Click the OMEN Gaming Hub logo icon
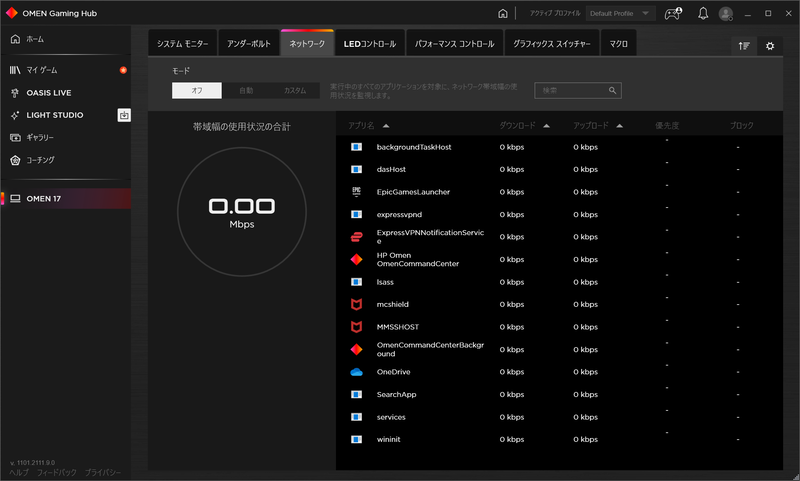800x481 pixels. tap(12, 13)
